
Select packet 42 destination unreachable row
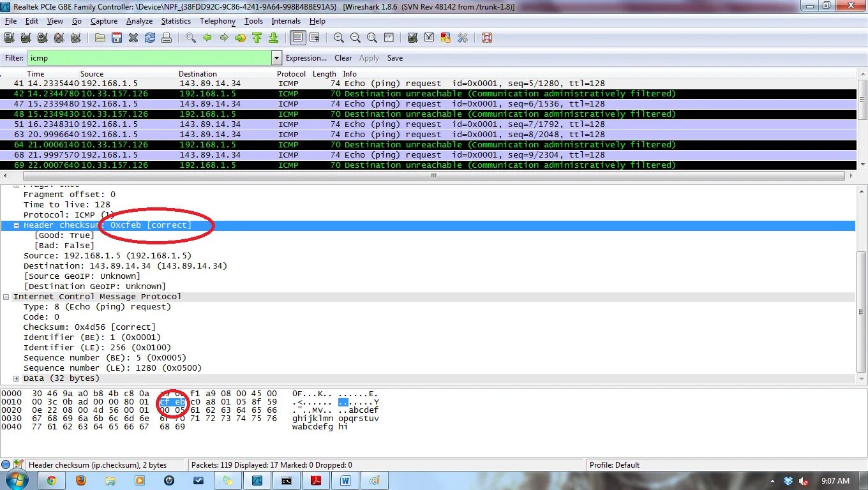(428, 94)
